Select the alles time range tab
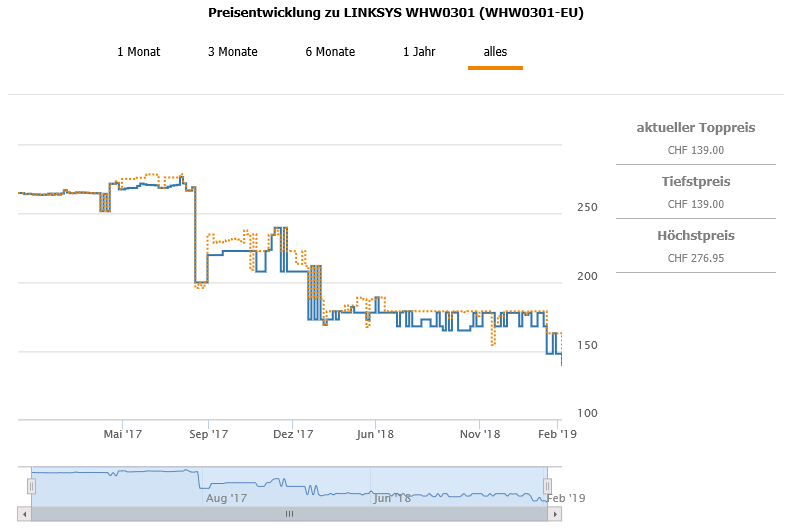The height and width of the screenshot is (532, 790). coord(495,52)
